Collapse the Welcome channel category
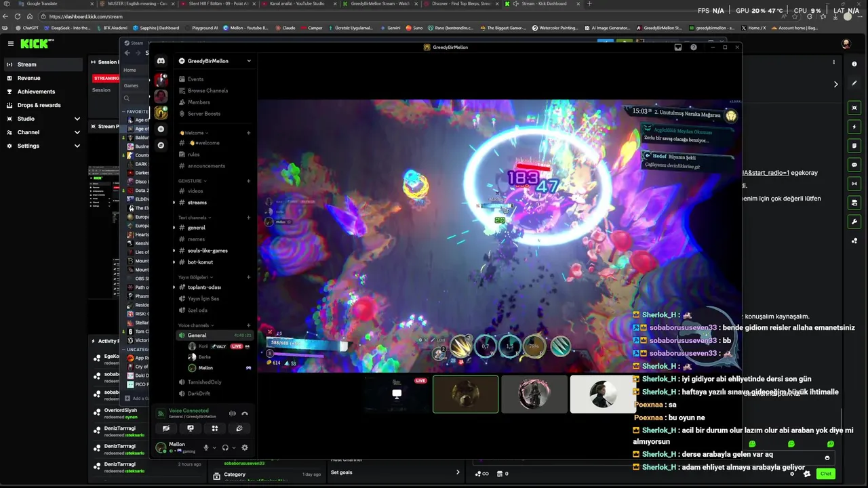The image size is (868, 488). click(x=193, y=133)
